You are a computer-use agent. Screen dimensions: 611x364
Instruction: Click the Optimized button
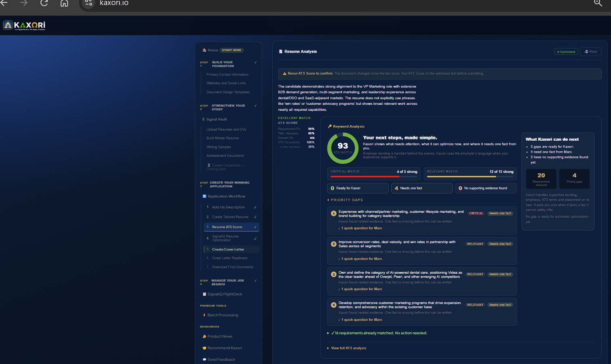566,52
